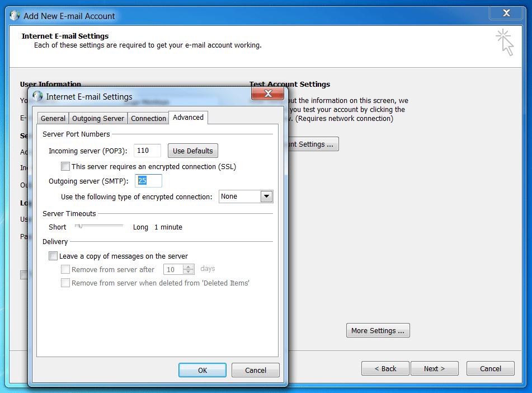Click Next in the account wizard
Viewport: 532px width, 393px height.
point(434,368)
